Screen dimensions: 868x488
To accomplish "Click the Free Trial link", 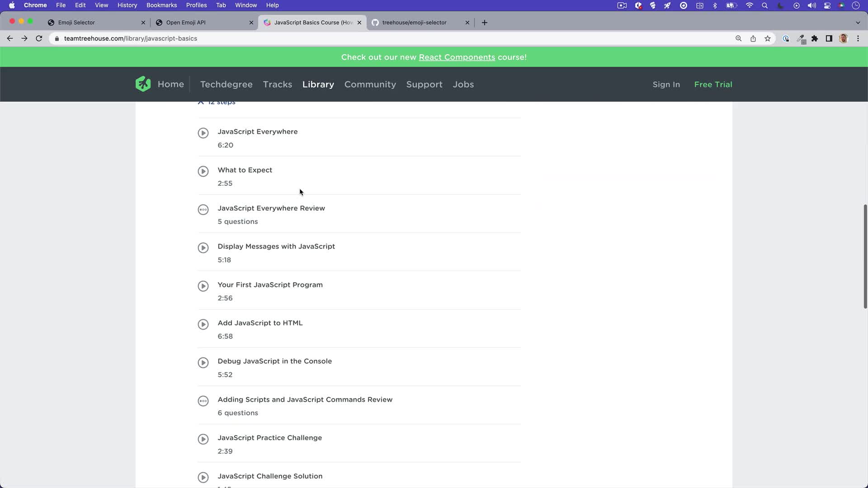I will click(x=713, y=84).
